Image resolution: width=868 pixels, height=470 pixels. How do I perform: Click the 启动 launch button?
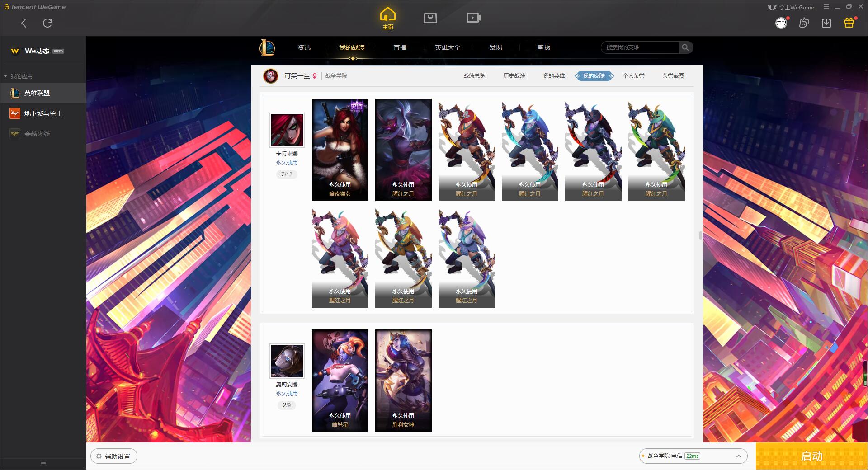tap(811, 456)
